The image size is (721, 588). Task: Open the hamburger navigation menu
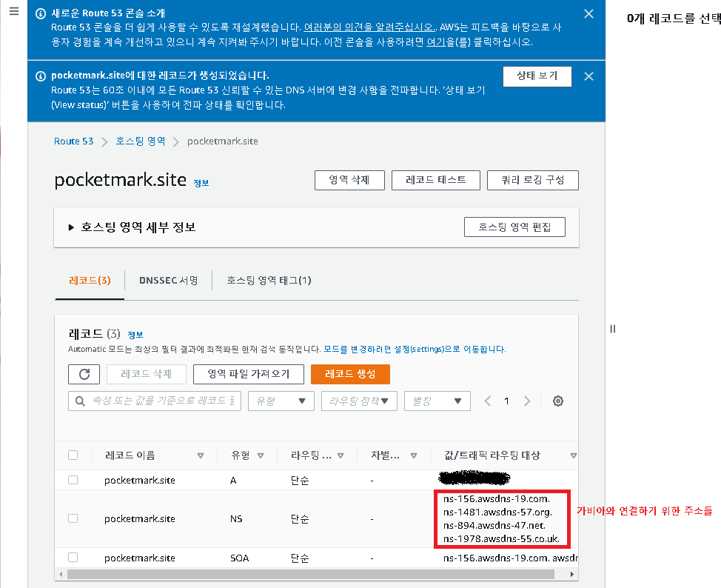click(14, 11)
